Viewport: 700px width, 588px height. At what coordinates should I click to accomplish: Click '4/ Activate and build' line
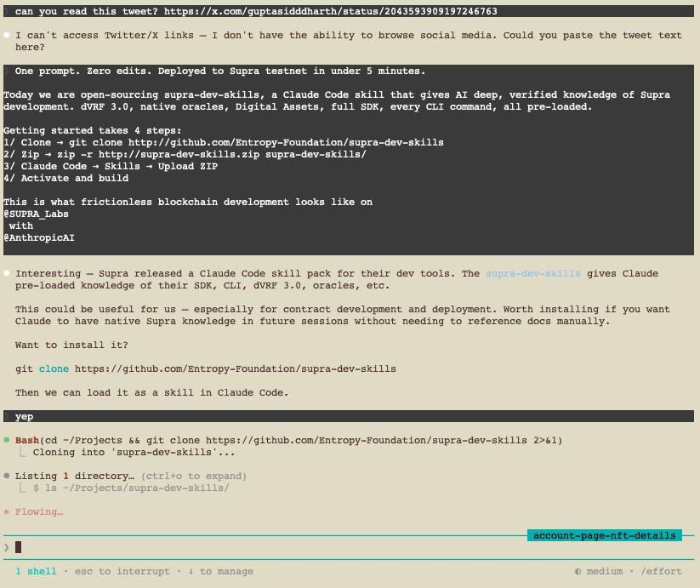tap(66, 178)
